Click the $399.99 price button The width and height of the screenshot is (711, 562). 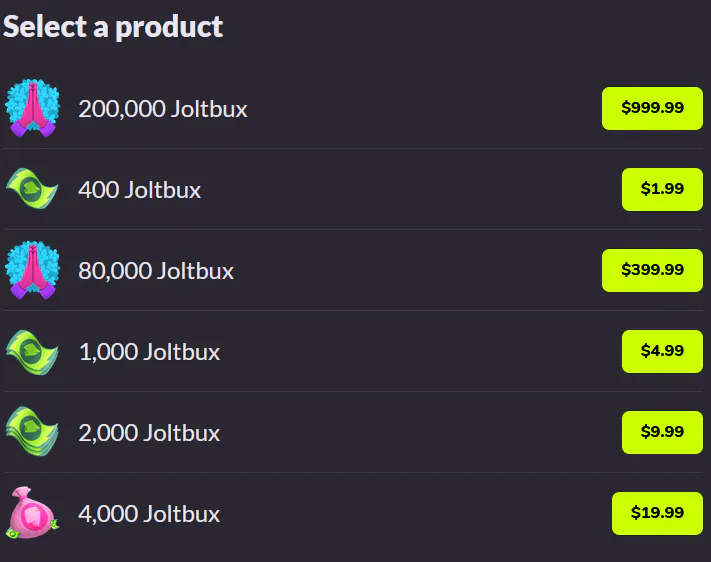652,270
